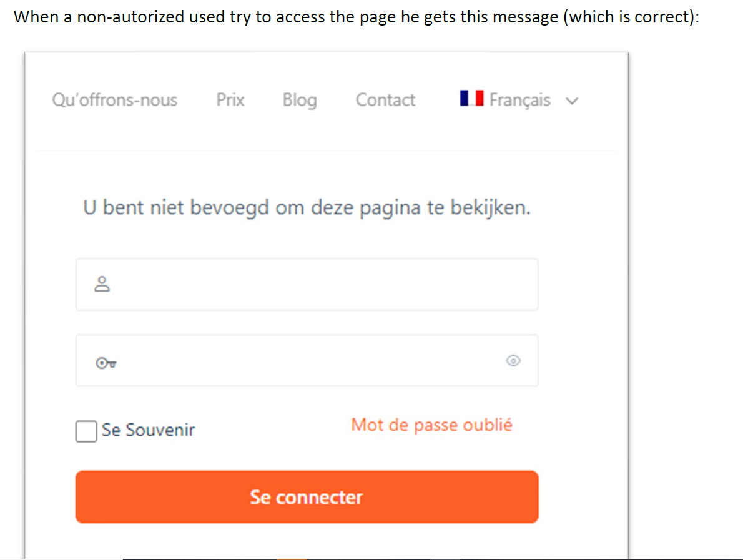Select the word "Français" in language selector
The image size is (743, 560).
pyautogui.click(x=519, y=100)
